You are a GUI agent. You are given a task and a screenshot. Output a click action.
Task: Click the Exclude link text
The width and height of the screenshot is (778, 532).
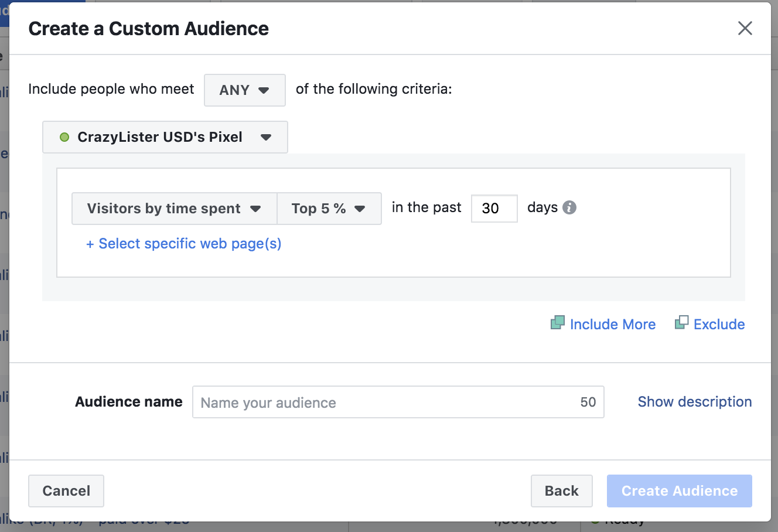tap(719, 325)
